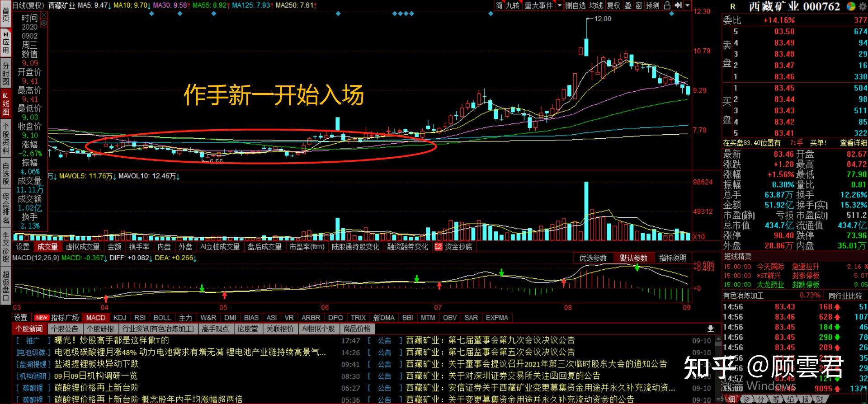Toggle 重大事件 markers
Image resolution: width=868 pixels, height=404 pixels.
click(538, 5)
